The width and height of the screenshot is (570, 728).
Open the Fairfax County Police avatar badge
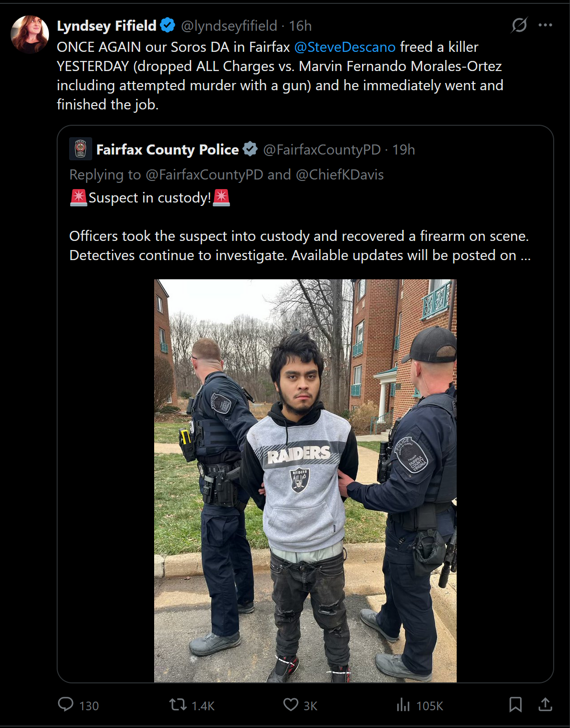(81, 149)
